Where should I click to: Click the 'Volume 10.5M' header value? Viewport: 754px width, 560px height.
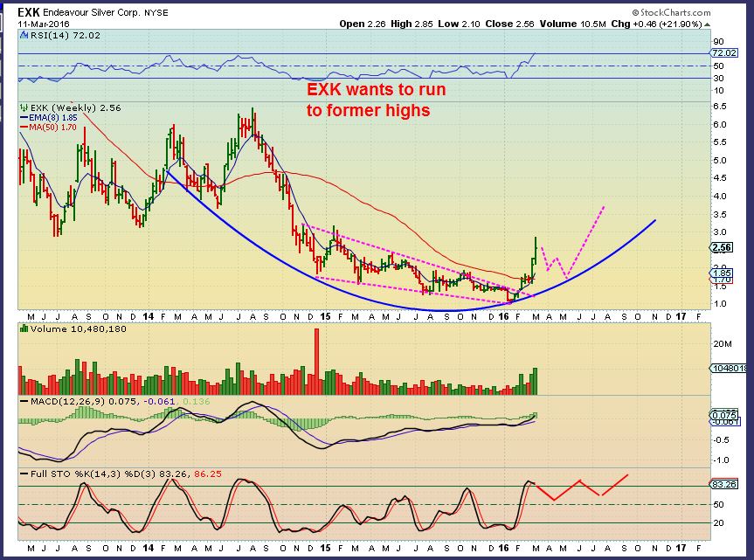tap(573, 24)
